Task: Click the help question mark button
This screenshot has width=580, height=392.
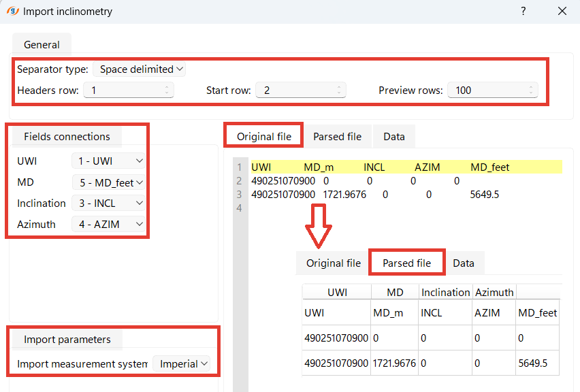Action: click(x=523, y=12)
